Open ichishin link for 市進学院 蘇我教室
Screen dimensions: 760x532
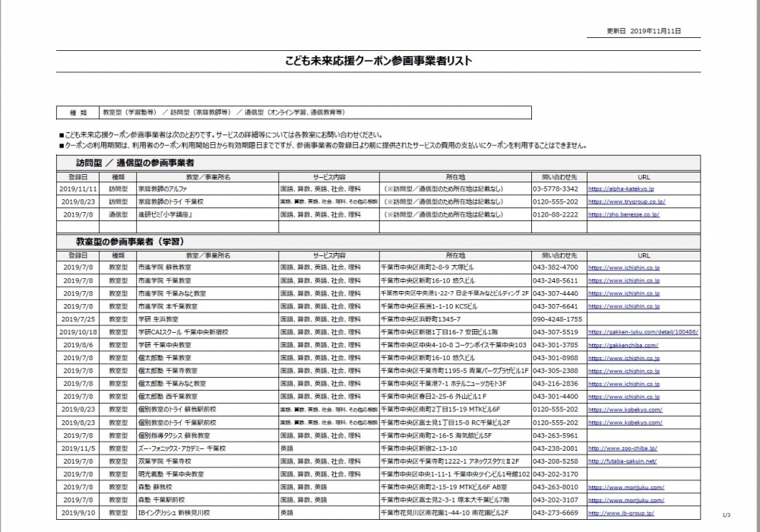[x=624, y=268]
